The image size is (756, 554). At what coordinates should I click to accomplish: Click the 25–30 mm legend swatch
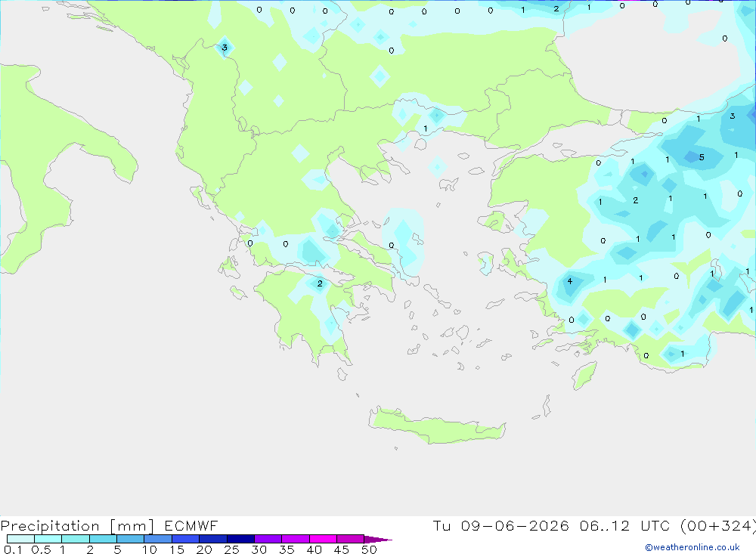pos(240,539)
